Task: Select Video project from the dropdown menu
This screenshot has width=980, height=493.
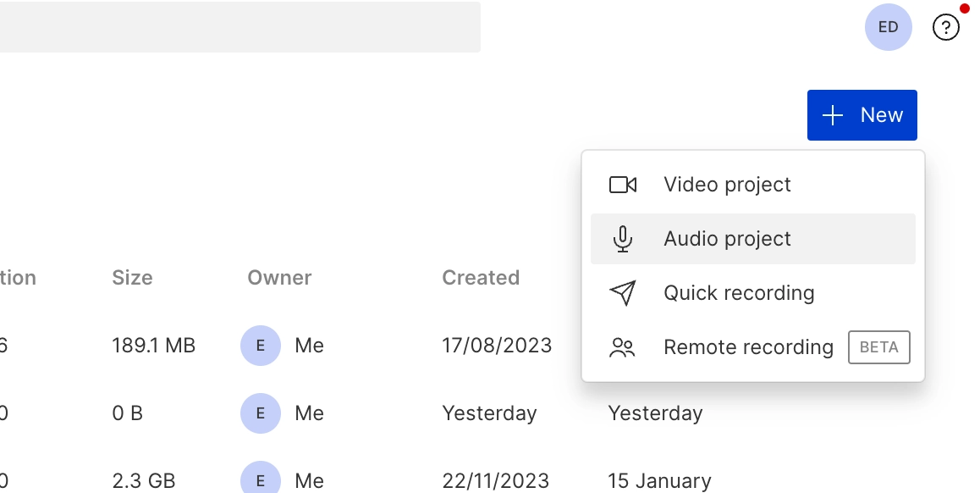Action: point(727,184)
